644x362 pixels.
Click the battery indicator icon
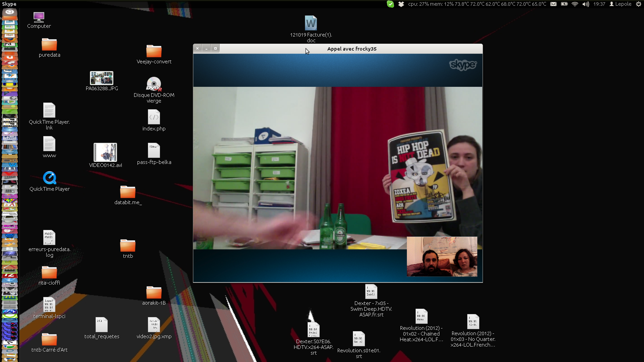click(x=564, y=4)
